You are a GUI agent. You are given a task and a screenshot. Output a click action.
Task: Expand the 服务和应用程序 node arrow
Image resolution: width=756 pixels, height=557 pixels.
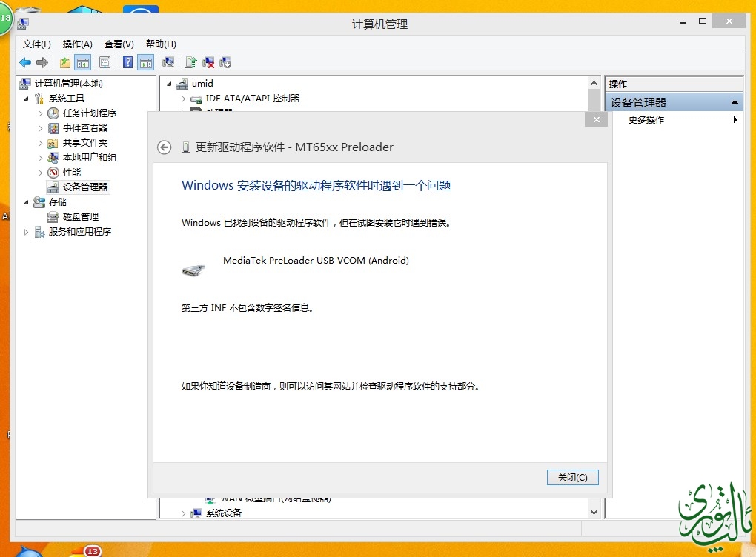(x=26, y=233)
